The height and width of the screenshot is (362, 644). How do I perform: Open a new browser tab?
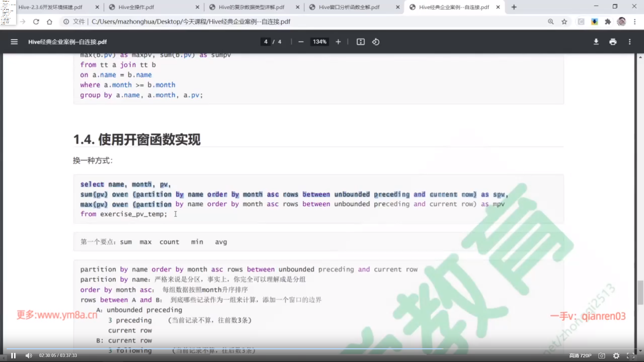(x=514, y=7)
